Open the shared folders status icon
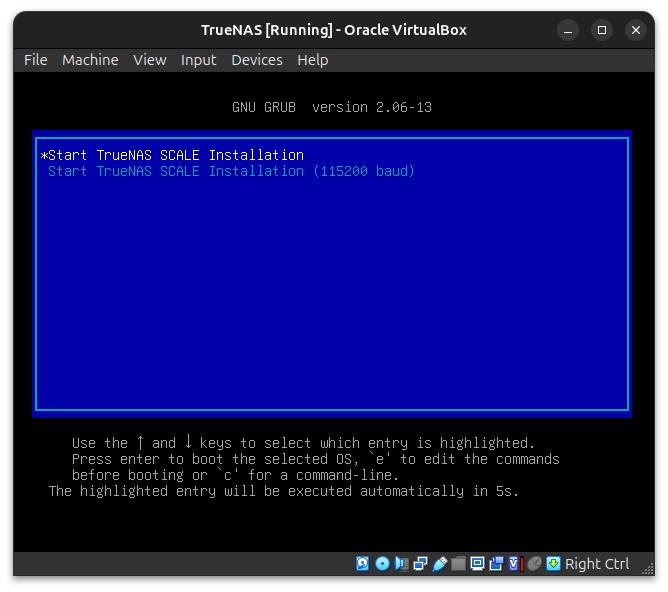The image size is (668, 592). pos(458,564)
